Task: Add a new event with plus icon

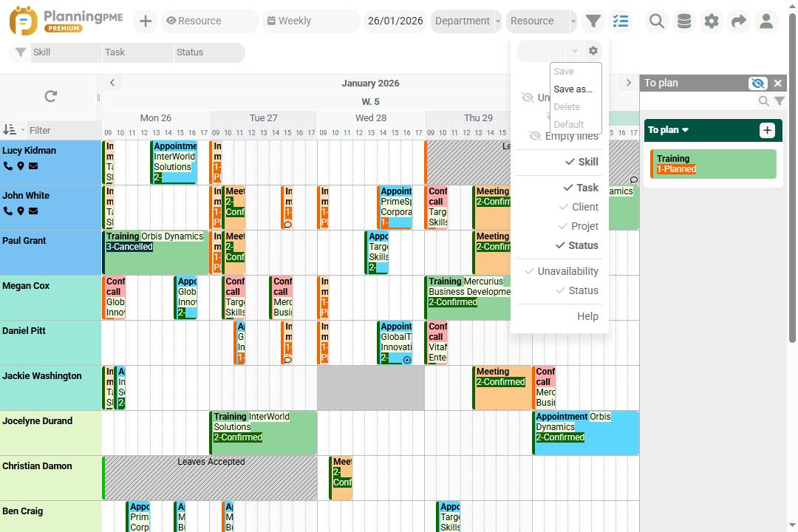Action: click(x=146, y=21)
